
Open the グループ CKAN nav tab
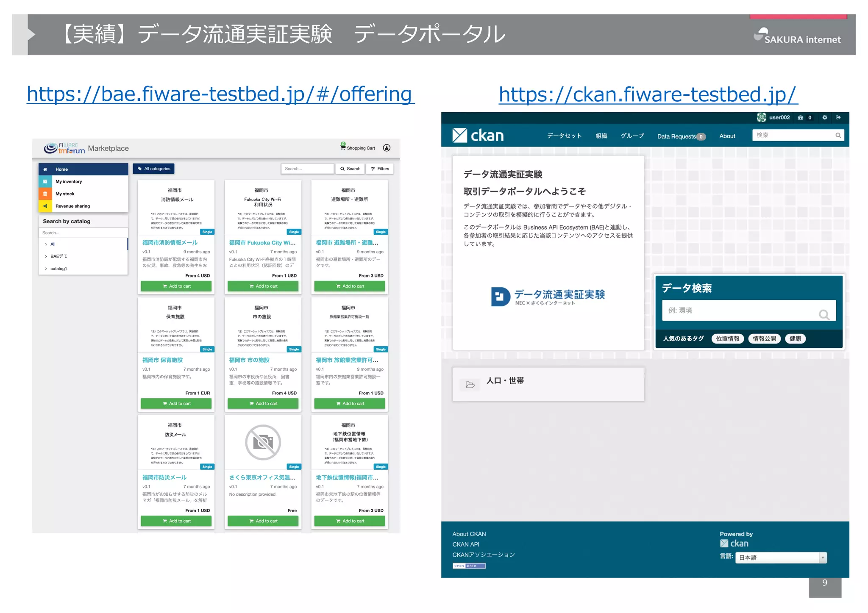click(x=632, y=136)
